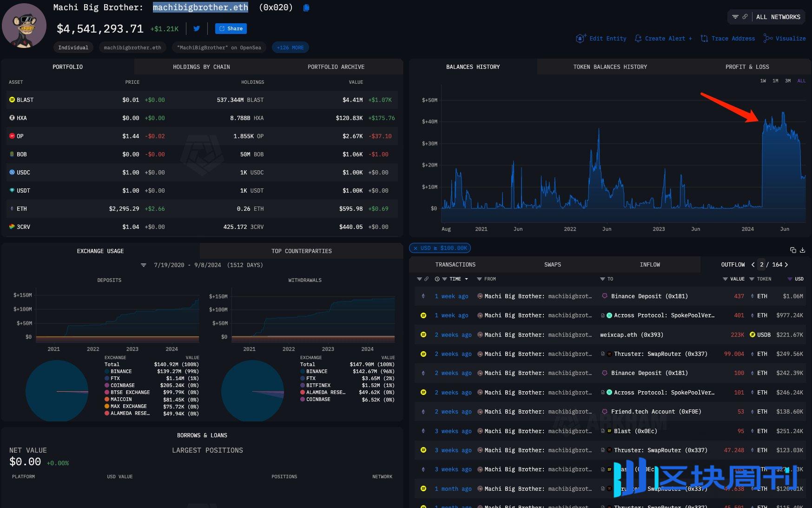Select the EXCHANGE USAGE tab
The height and width of the screenshot is (508, 812).
click(100, 251)
